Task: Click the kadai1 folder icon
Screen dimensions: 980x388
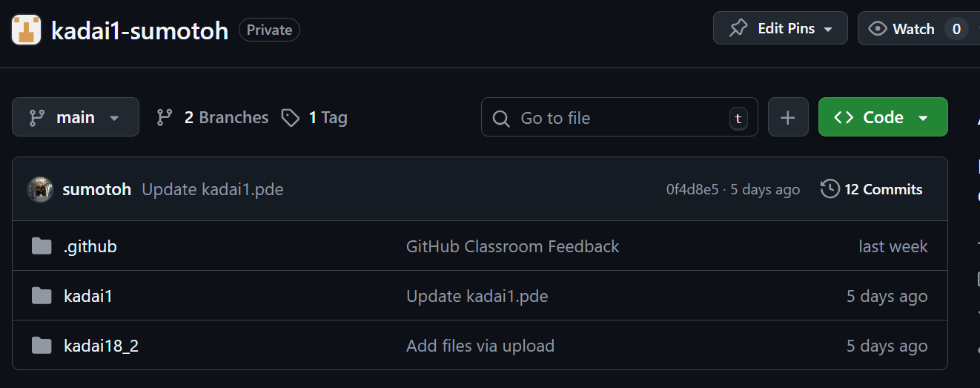Action: tap(42, 296)
